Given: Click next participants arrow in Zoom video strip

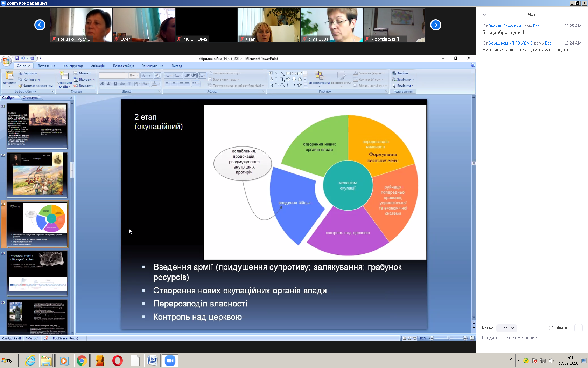Looking at the screenshot, I should tap(436, 25).
